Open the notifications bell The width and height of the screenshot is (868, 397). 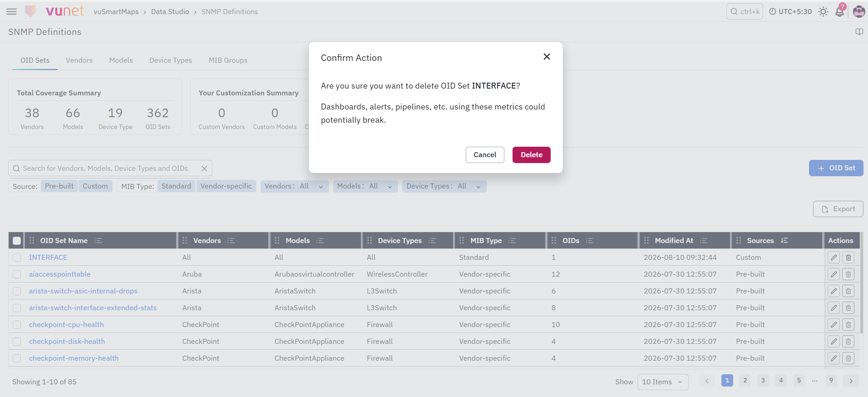839,11
